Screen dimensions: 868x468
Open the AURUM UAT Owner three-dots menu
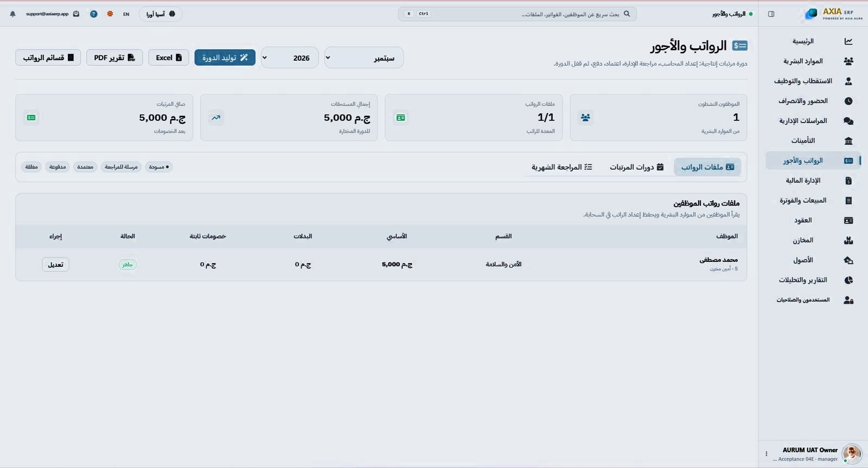click(766, 454)
